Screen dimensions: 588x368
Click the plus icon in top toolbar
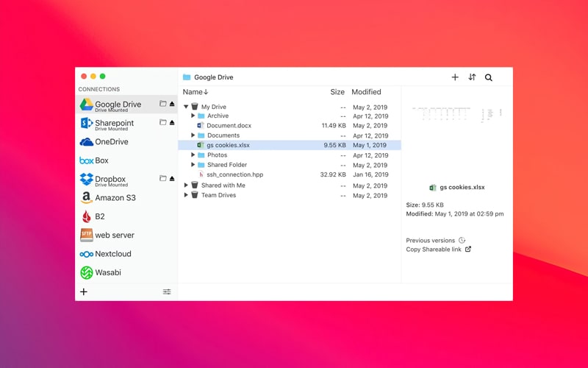(x=455, y=77)
